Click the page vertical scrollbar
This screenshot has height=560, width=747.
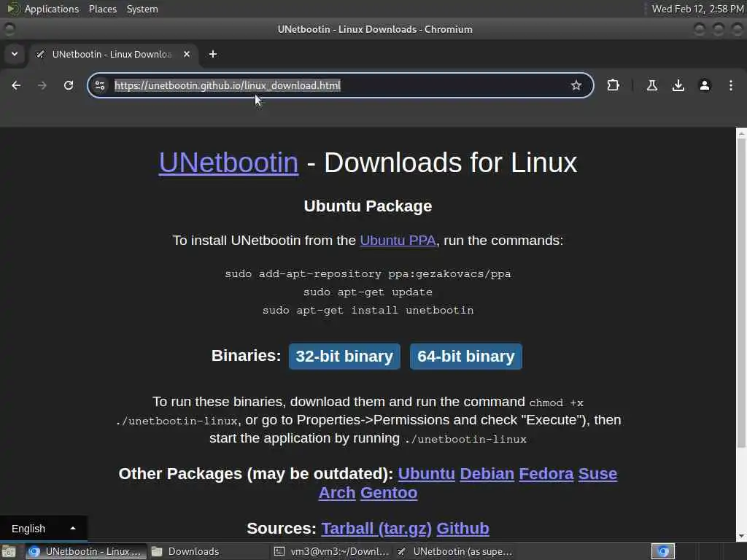point(741,293)
